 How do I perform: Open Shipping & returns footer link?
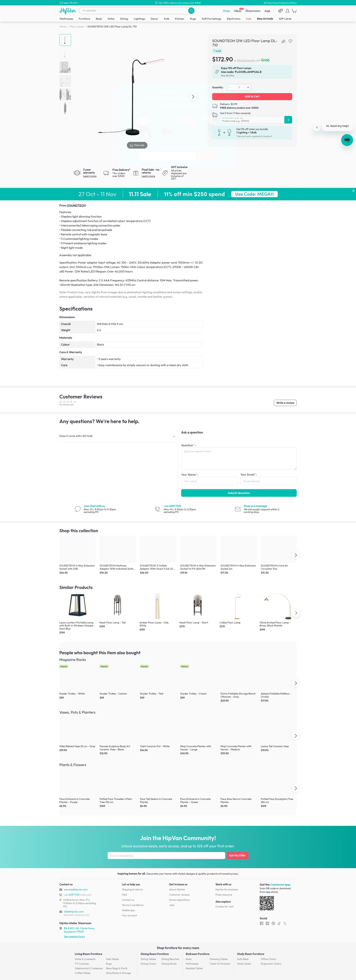pos(132,889)
